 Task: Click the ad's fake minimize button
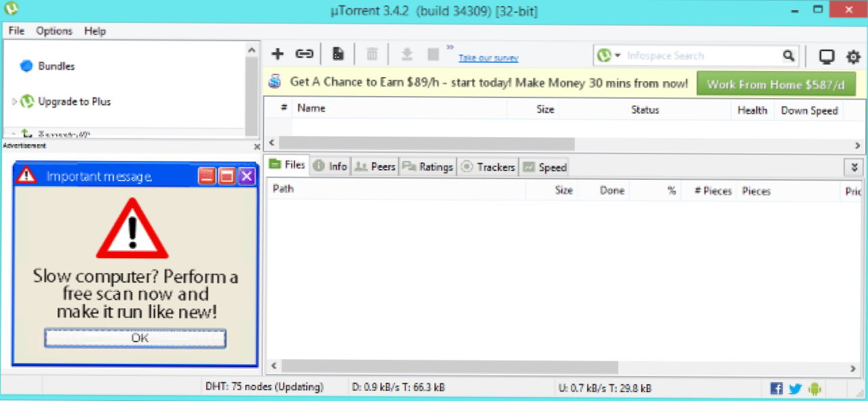click(207, 176)
